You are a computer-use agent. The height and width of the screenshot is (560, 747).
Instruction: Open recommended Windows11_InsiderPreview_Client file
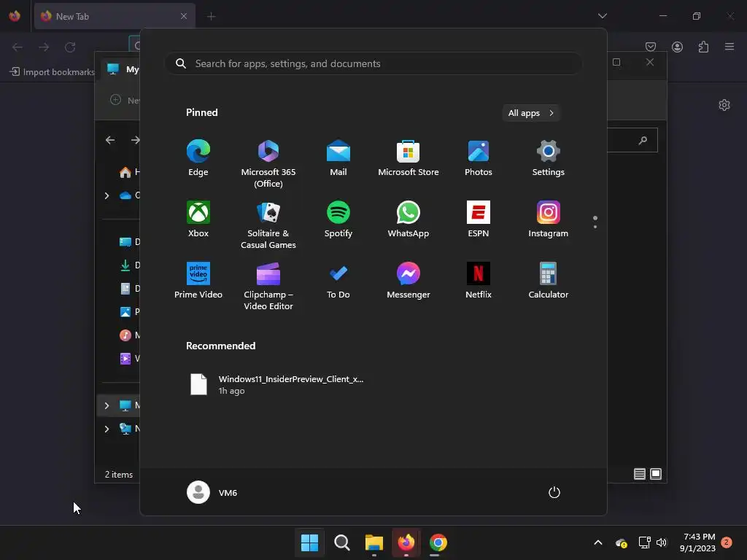pos(276,384)
